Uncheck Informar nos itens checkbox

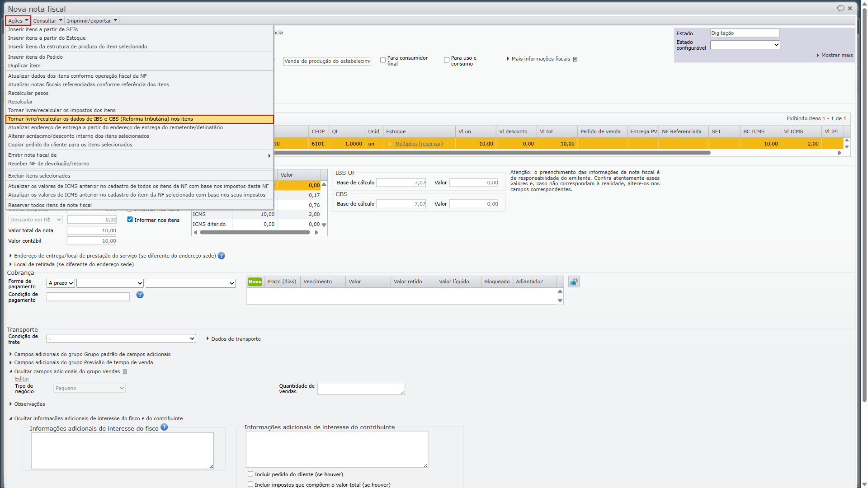pyautogui.click(x=130, y=220)
